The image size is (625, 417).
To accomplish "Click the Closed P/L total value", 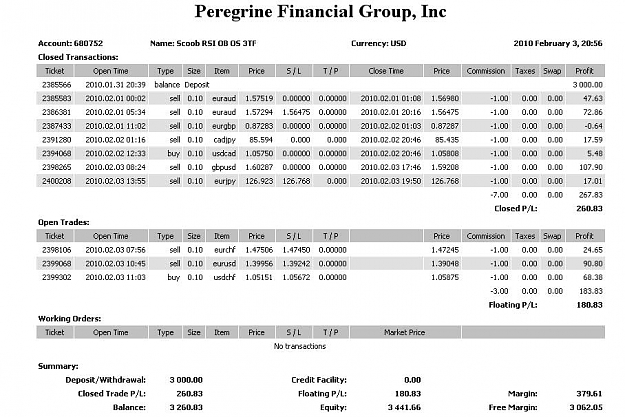I will pyautogui.click(x=589, y=208).
